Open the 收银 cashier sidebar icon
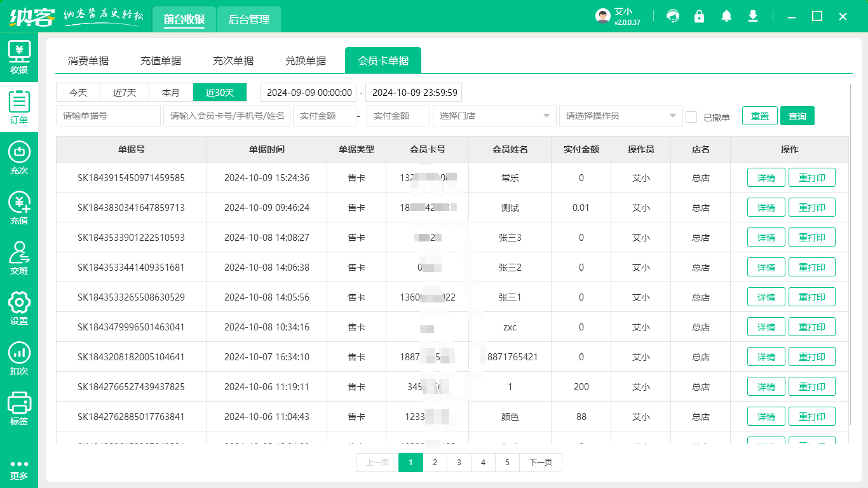 point(19,57)
